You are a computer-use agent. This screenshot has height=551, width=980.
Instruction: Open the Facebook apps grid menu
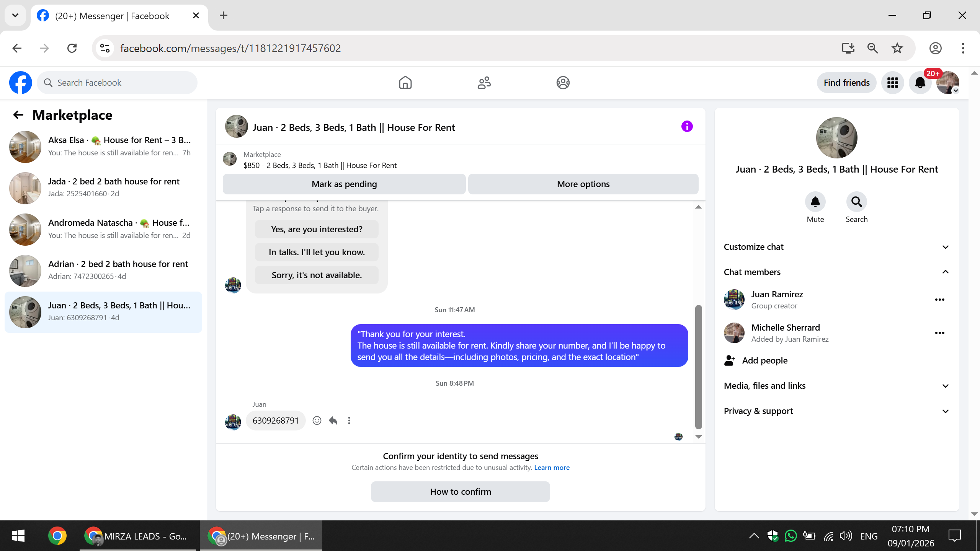coord(892,83)
